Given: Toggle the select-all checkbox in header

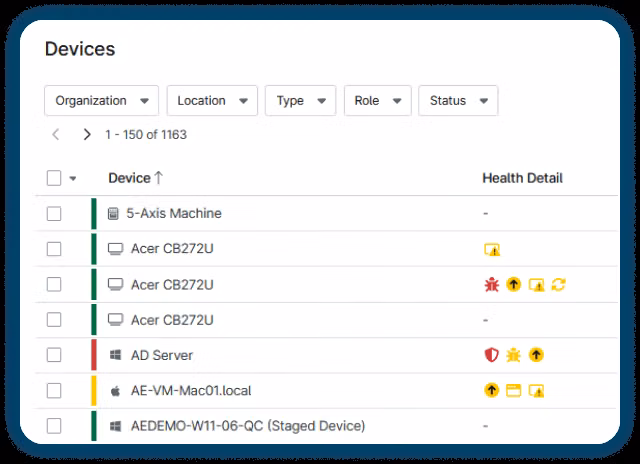Looking at the screenshot, I should [54, 179].
